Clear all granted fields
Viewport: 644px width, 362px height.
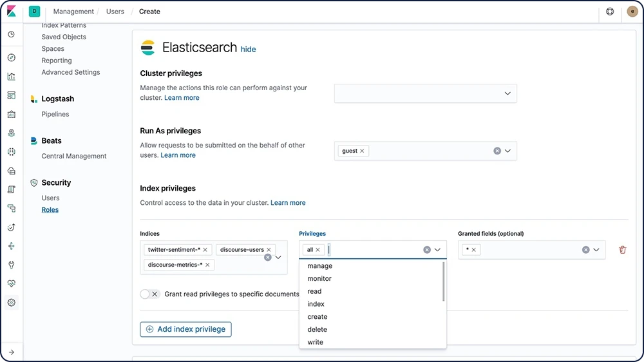(x=585, y=249)
